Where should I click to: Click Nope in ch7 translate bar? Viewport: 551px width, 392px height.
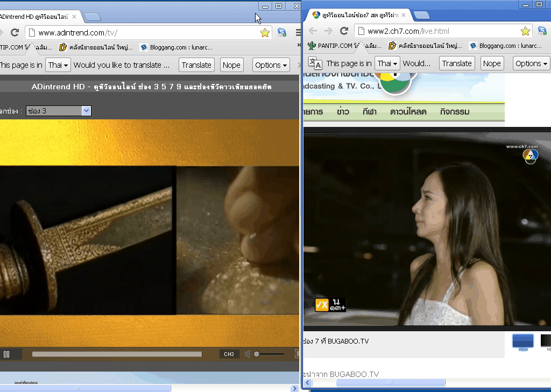pyautogui.click(x=492, y=63)
